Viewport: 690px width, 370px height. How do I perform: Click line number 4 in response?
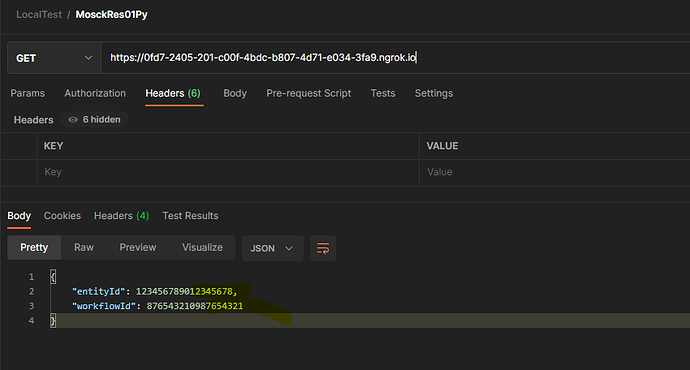pyautogui.click(x=31, y=321)
